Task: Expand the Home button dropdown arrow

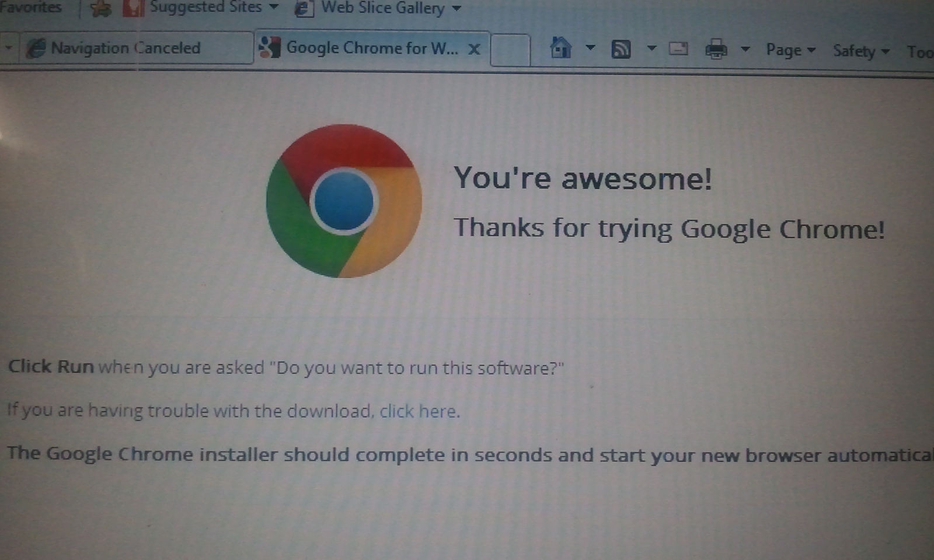Action: tap(590, 48)
